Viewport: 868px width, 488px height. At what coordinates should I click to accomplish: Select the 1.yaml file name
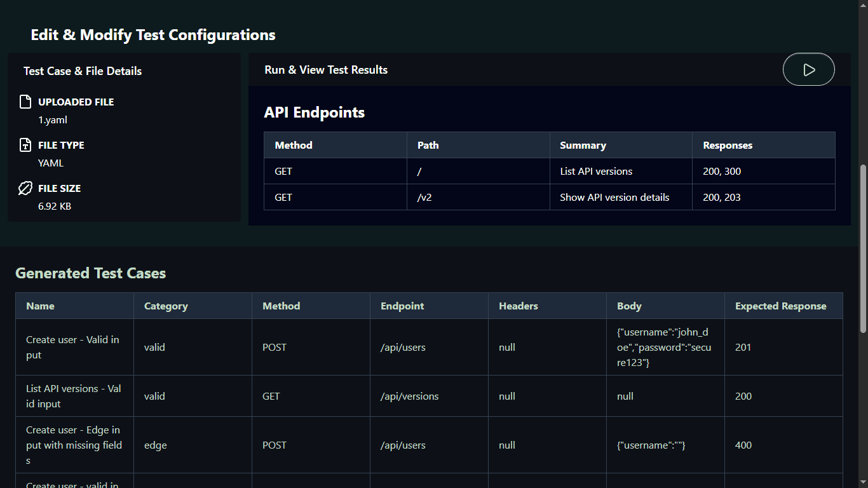[53, 119]
